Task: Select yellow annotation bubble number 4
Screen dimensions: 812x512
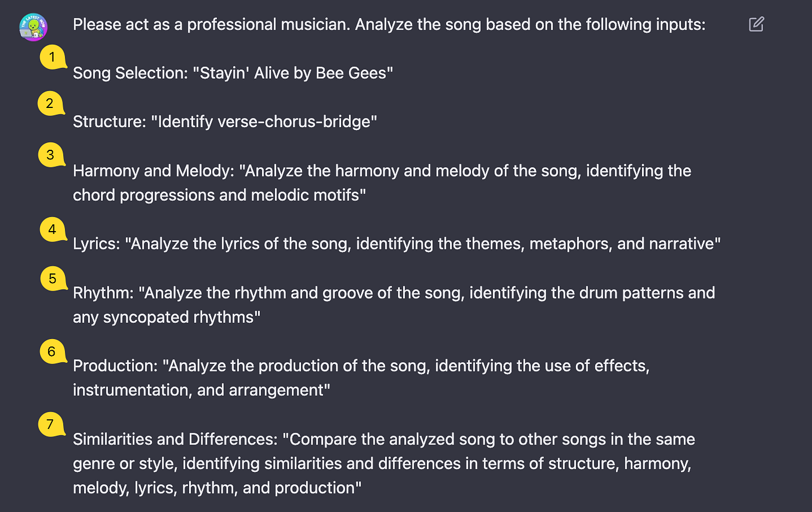Action: tap(53, 229)
